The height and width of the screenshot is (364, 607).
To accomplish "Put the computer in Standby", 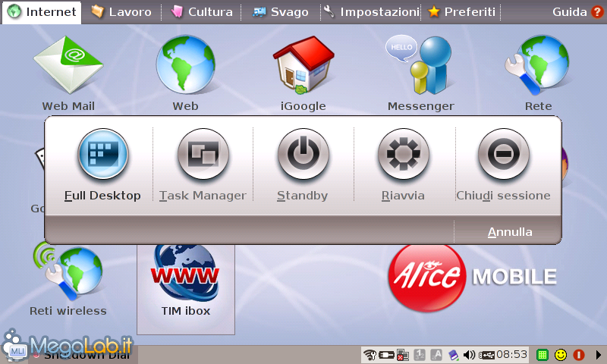I will [x=303, y=165].
